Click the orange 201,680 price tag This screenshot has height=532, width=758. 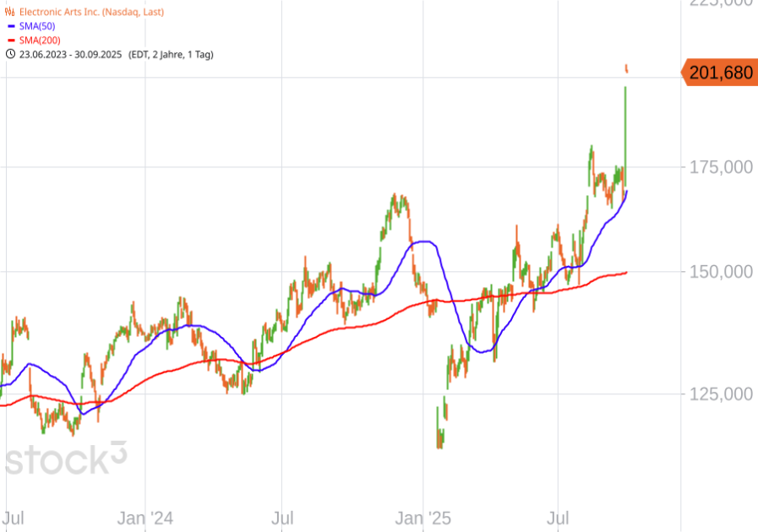[x=720, y=73]
